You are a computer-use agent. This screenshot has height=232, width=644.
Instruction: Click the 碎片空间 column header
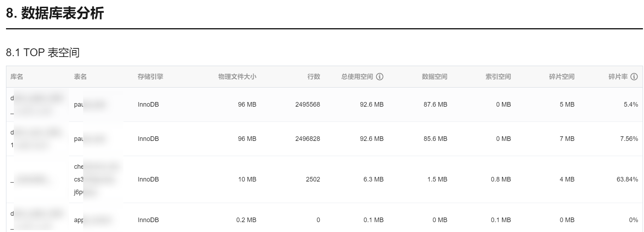[562, 77]
